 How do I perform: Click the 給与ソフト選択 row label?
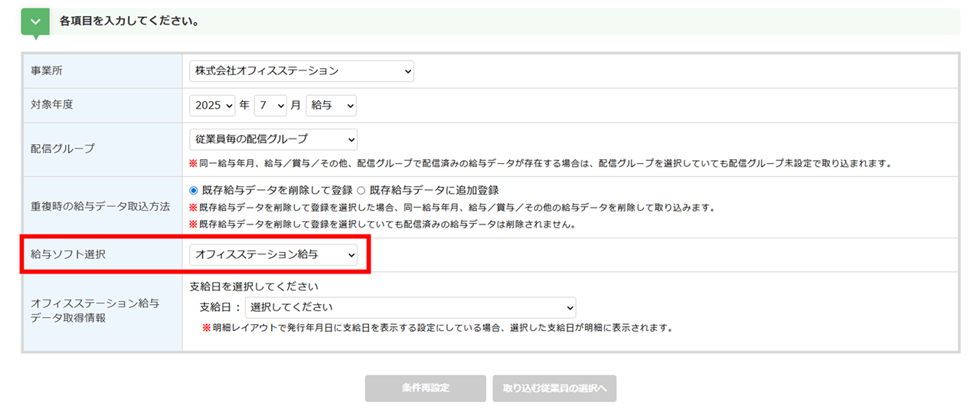pyautogui.click(x=68, y=254)
